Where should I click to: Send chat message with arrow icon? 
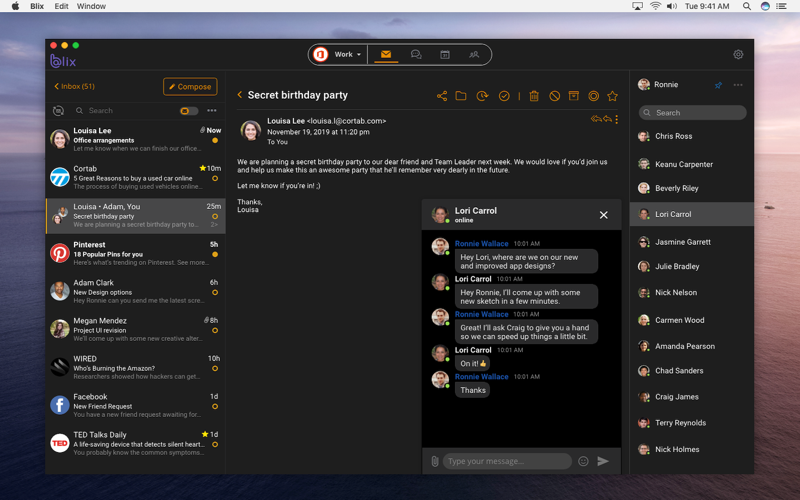pyautogui.click(x=603, y=461)
